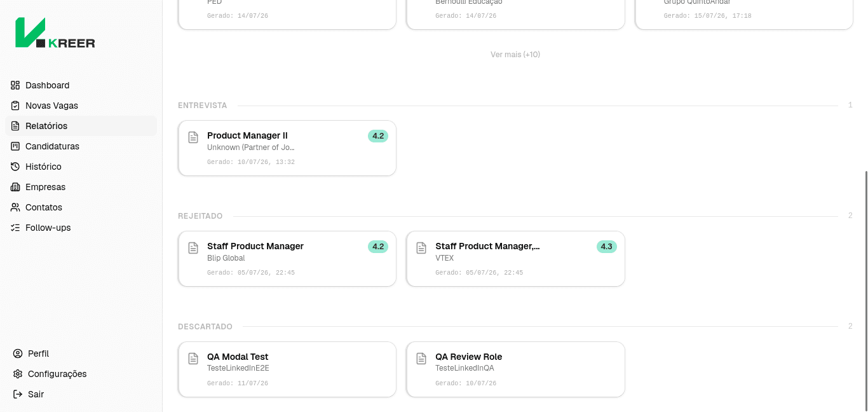Click the Contatos people icon
Screen dimensions: 868x412
[15, 207]
